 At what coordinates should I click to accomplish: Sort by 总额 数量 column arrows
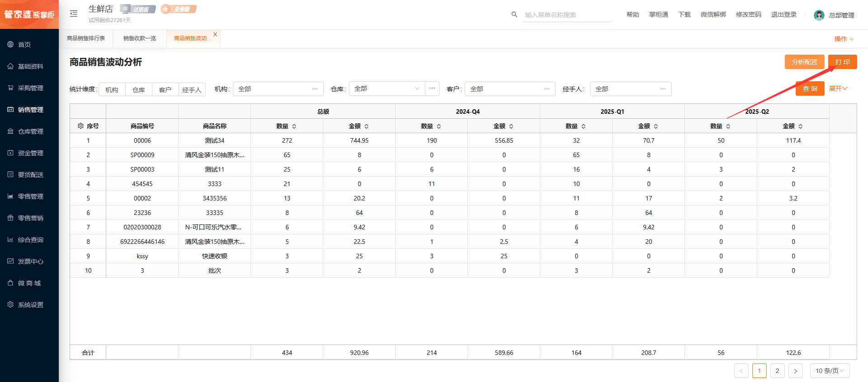tap(294, 126)
